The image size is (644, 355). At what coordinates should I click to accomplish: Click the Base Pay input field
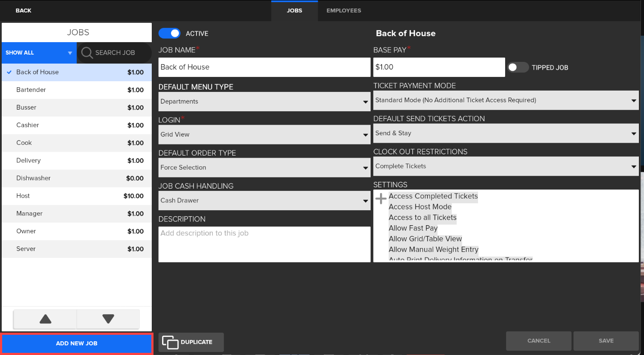tap(439, 67)
